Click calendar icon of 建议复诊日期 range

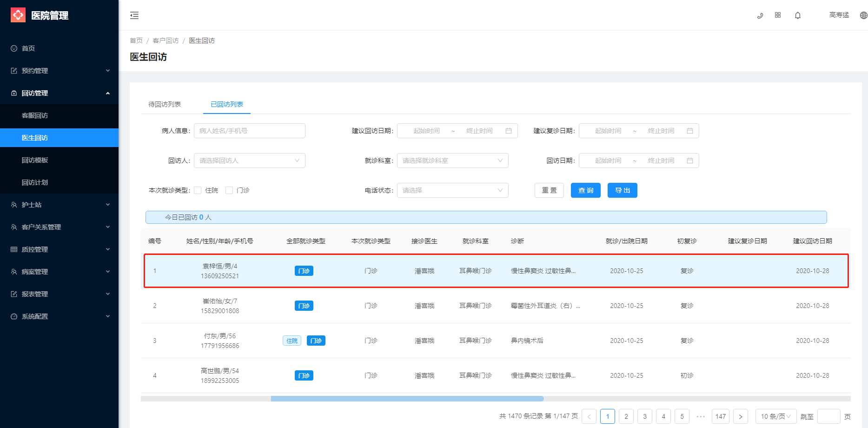coord(690,131)
